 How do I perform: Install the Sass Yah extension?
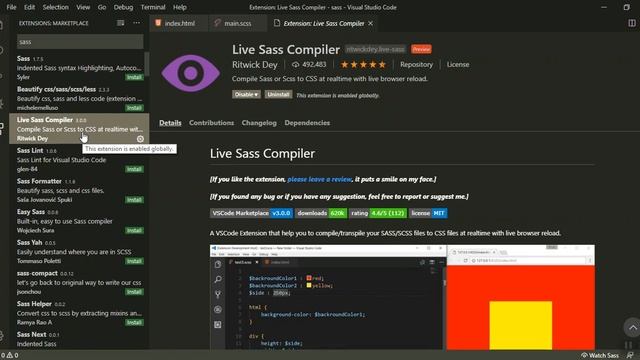pyautogui.click(x=134, y=261)
